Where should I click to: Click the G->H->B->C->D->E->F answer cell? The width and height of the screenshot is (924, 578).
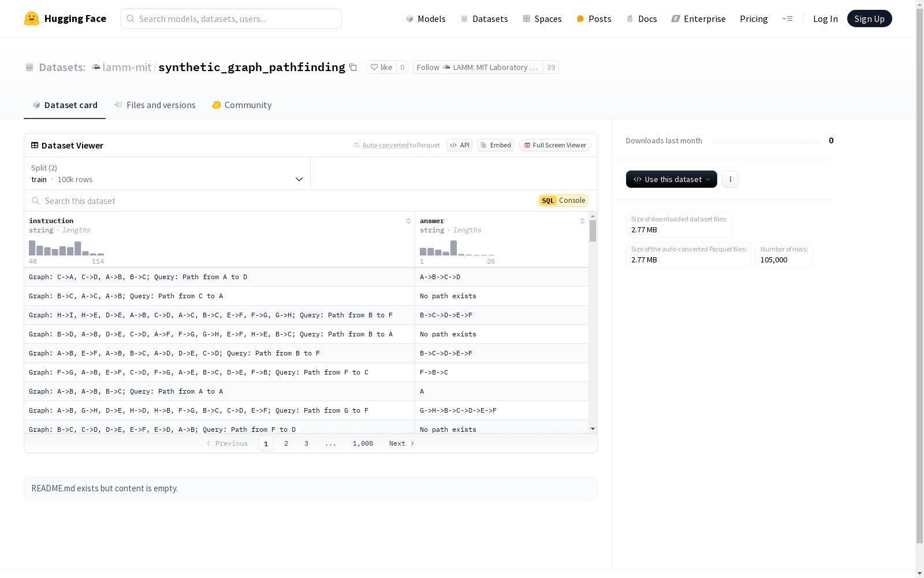501,410
